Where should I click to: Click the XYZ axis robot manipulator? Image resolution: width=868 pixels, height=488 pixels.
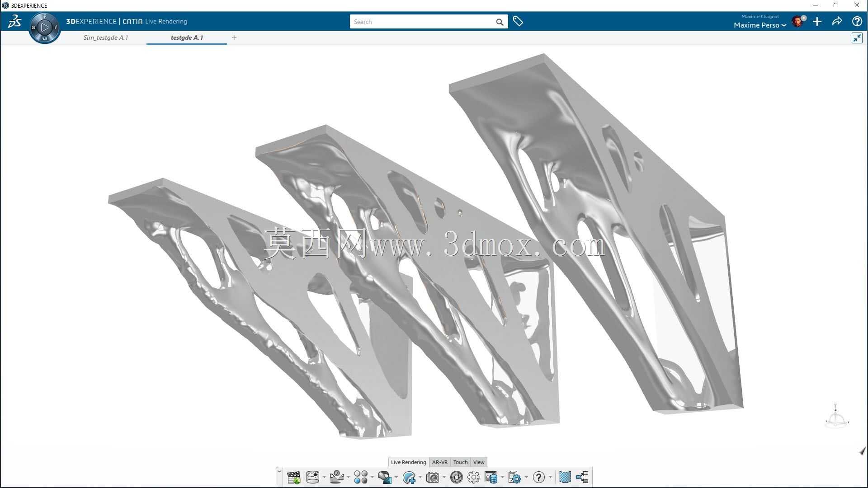(x=836, y=416)
